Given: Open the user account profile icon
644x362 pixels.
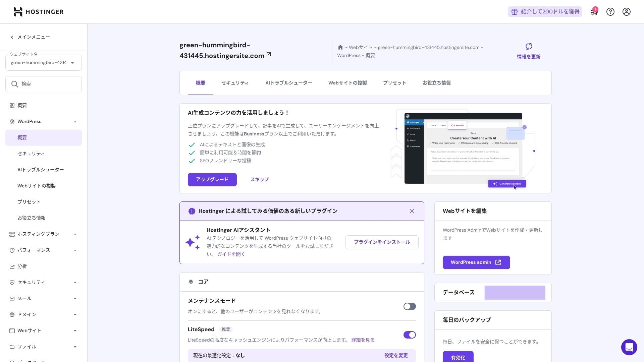Looking at the screenshot, I should [627, 12].
